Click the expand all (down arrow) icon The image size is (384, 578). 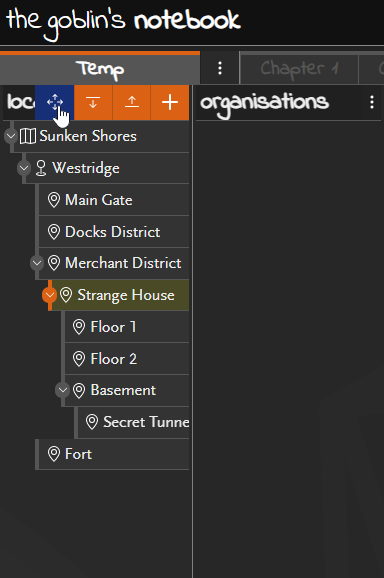(x=93, y=102)
